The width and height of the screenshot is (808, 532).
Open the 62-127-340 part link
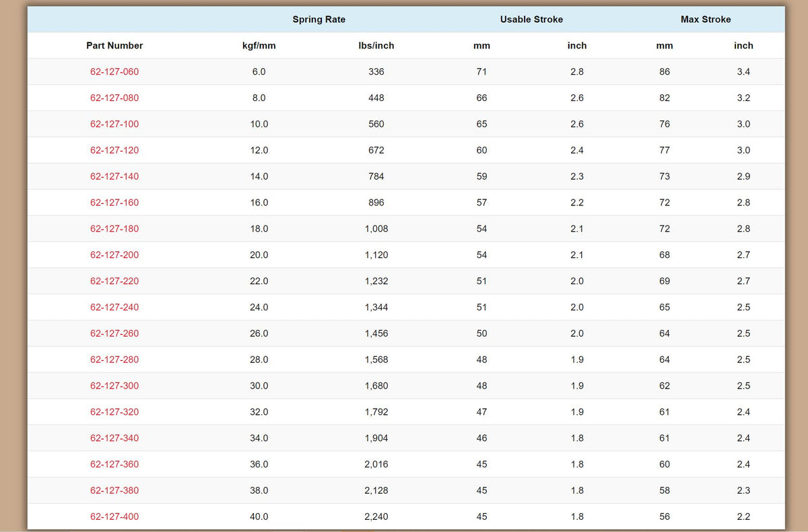pyautogui.click(x=114, y=438)
